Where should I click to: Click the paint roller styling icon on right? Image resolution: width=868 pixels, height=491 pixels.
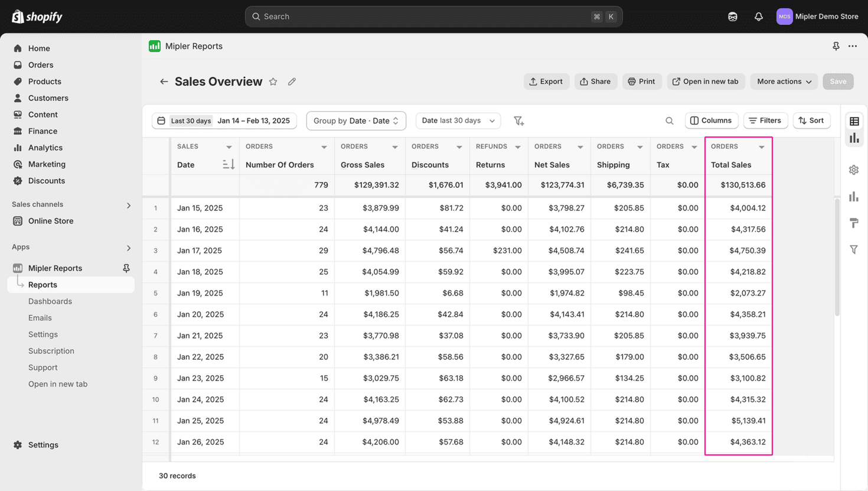pyautogui.click(x=854, y=223)
